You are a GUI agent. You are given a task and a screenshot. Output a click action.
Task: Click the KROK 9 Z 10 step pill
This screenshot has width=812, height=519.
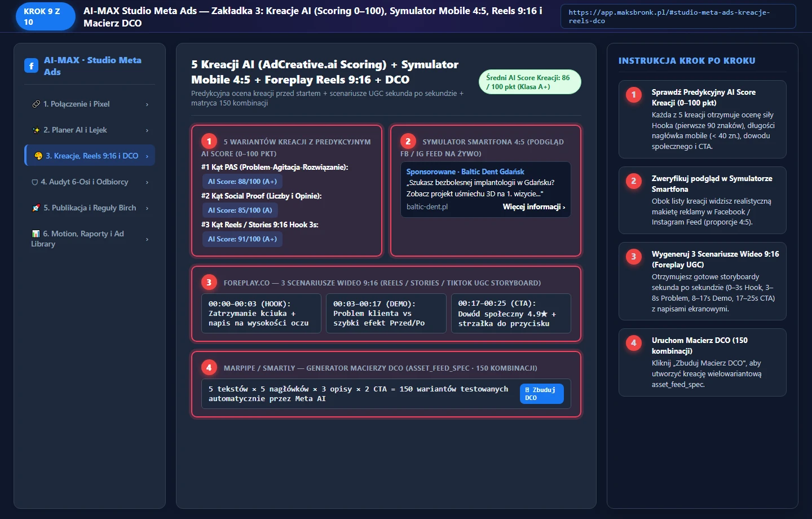[46, 16]
